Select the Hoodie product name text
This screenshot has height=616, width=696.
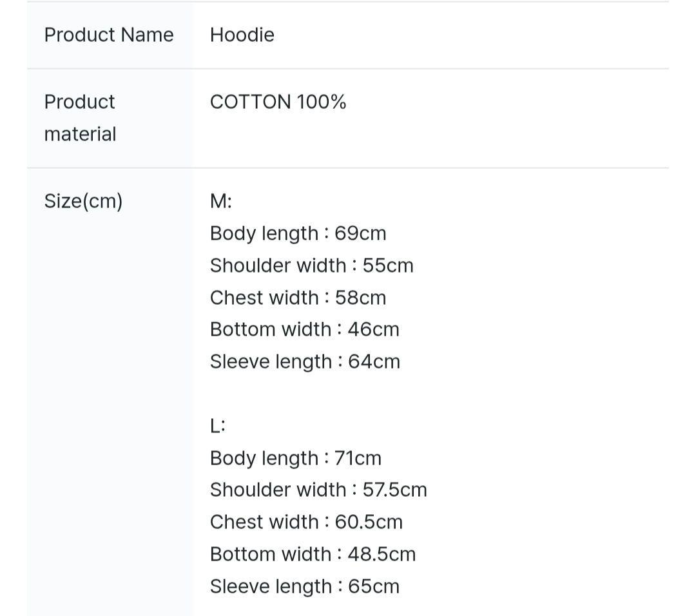(242, 35)
